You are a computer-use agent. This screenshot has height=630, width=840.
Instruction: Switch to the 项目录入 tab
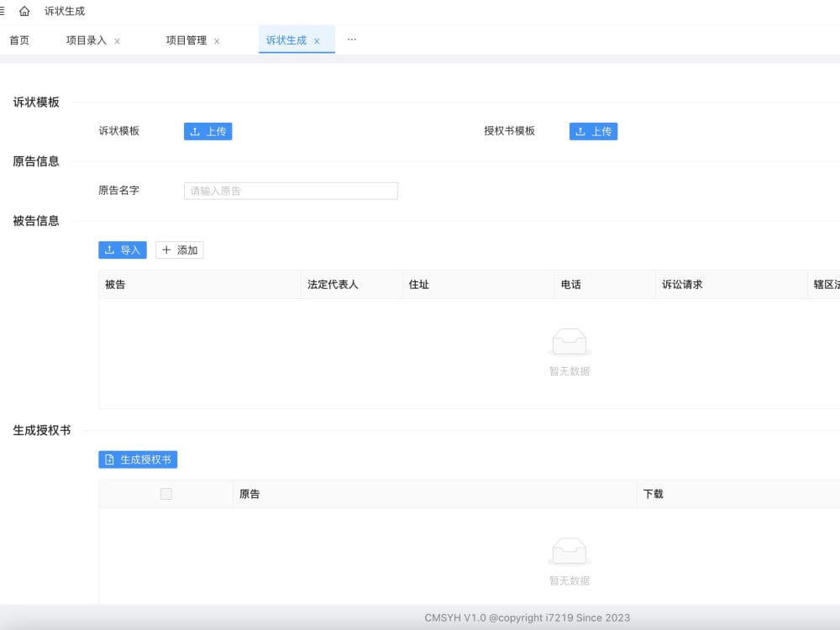[88, 39]
